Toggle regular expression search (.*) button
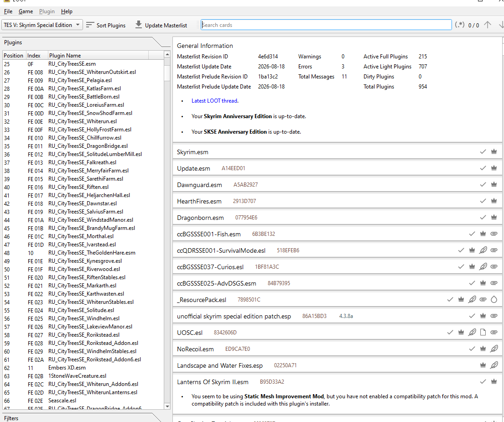504x422 pixels. click(459, 25)
